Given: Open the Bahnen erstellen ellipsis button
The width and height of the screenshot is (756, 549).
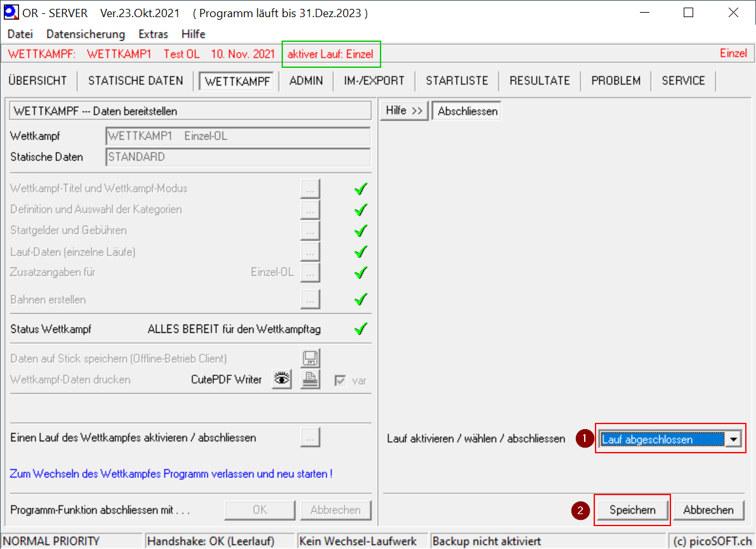Looking at the screenshot, I should pyautogui.click(x=310, y=300).
